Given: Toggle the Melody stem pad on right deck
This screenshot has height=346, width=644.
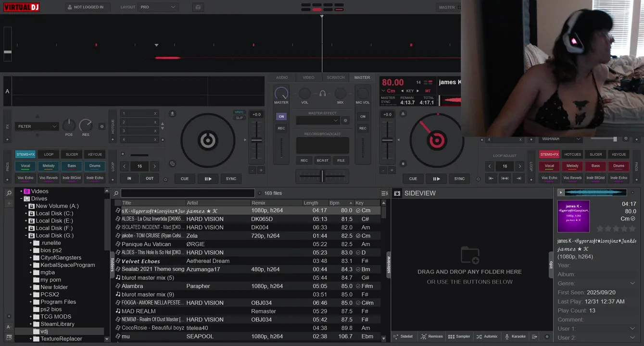Looking at the screenshot, I should click(x=572, y=166).
